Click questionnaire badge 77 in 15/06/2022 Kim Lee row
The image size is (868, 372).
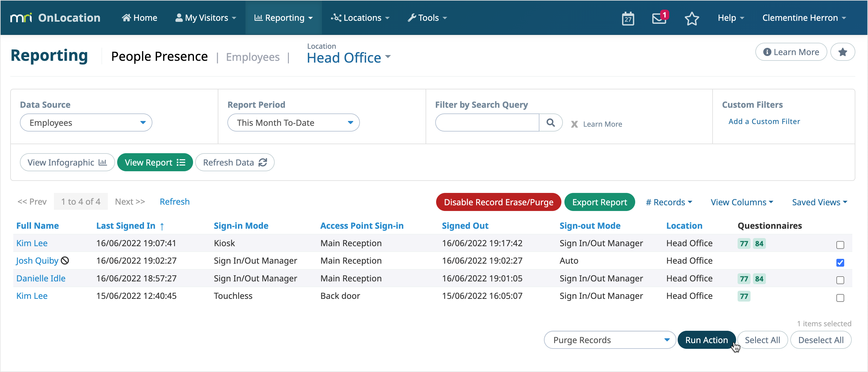pyautogui.click(x=744, y=296)
